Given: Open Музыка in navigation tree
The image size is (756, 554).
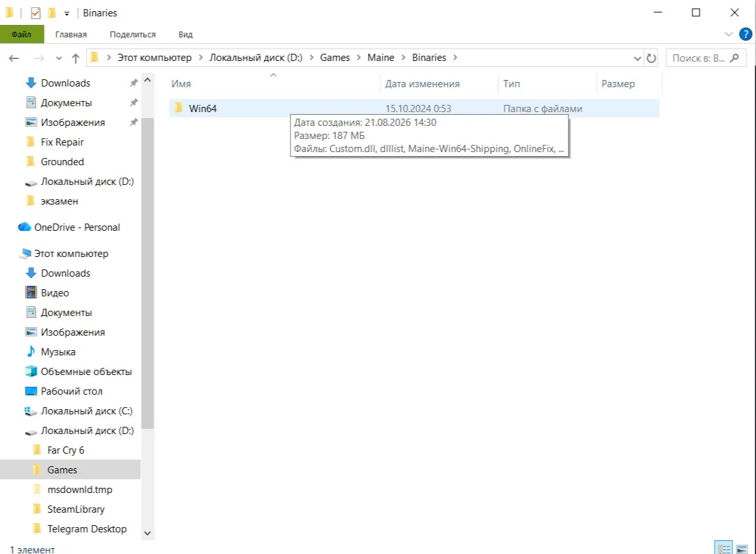Looking at the screenshot, I should tap(58, 352).
